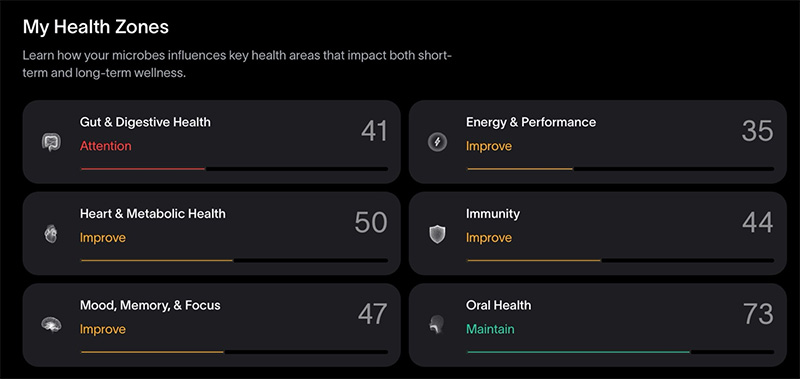Click the lightning bolt energy icon

[437, 142]
